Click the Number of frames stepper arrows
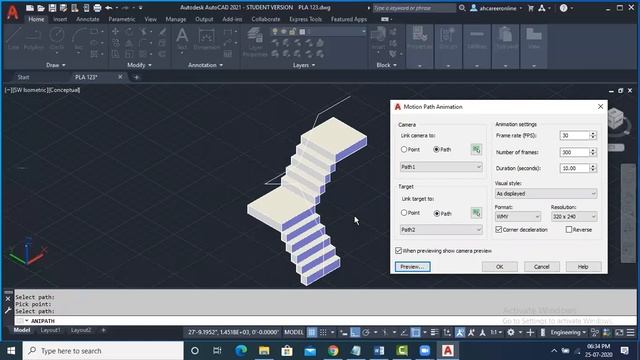 593,152
